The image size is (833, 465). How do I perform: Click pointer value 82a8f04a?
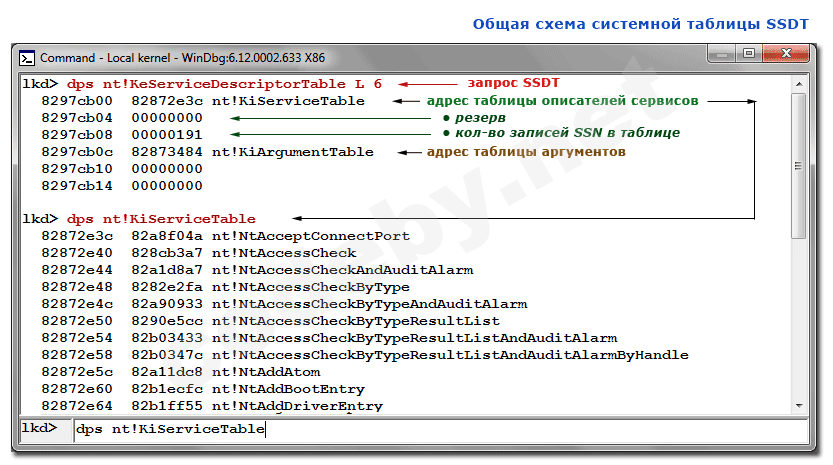point(167,236)
